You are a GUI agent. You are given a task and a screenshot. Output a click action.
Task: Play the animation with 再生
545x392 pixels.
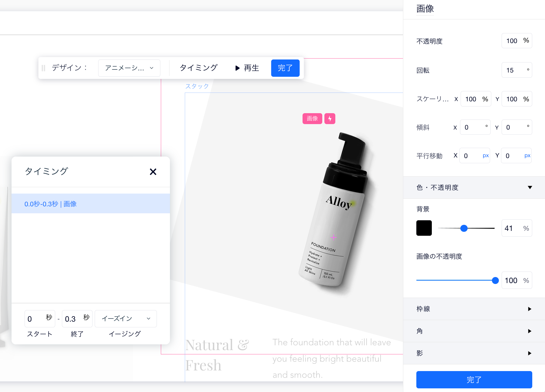247,68
